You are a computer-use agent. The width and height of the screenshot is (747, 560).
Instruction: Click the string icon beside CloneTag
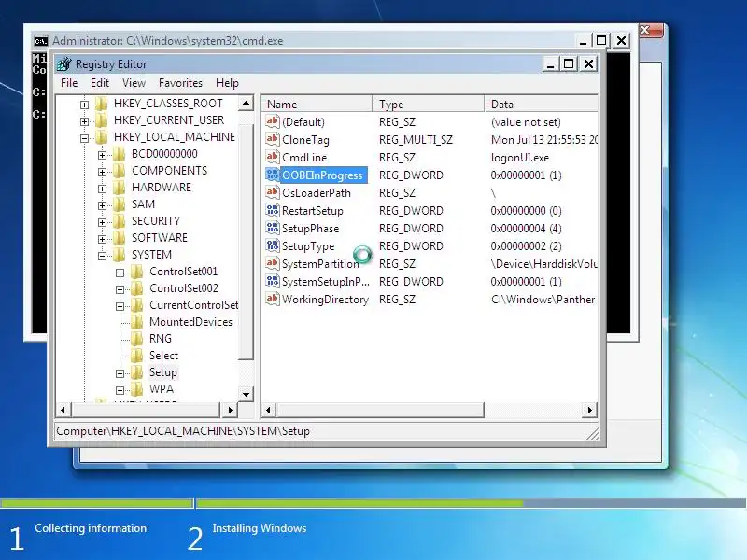pos(272,139)
